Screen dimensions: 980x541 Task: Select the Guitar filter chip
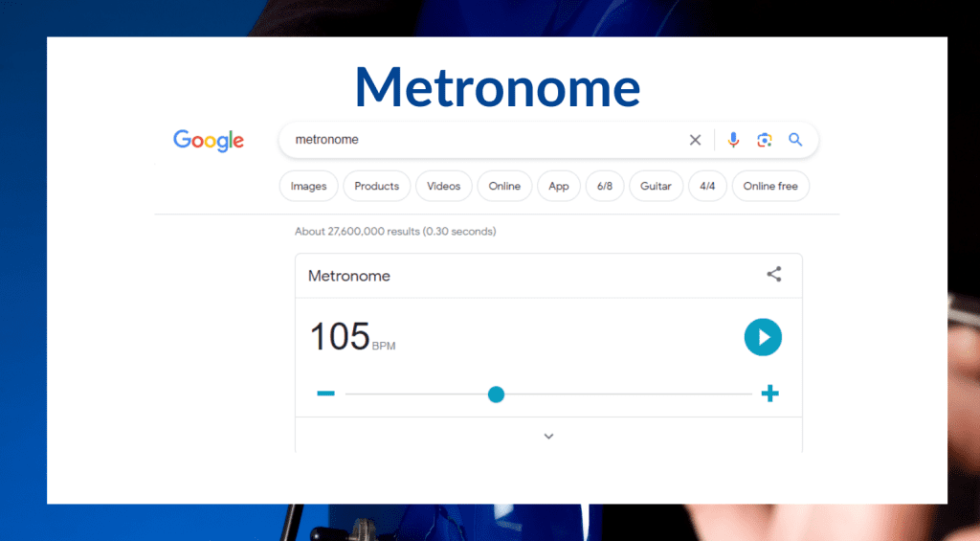(656, 186)
